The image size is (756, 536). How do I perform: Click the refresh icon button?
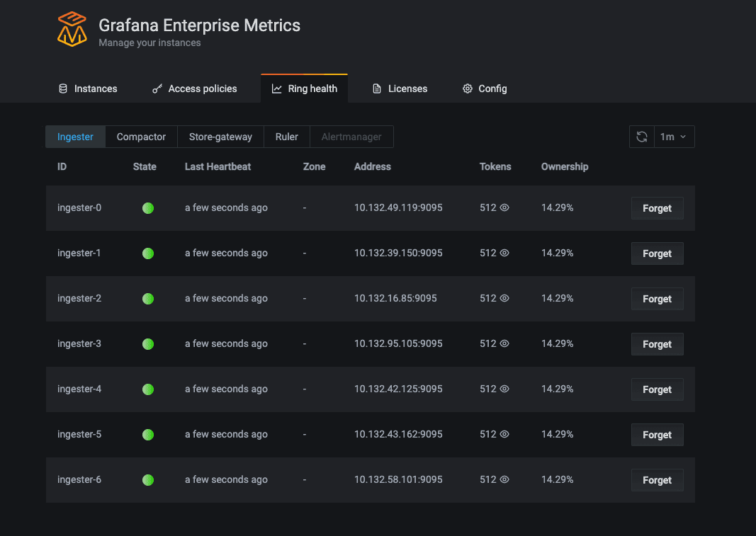pyautogui.click(x=642, y=137)
